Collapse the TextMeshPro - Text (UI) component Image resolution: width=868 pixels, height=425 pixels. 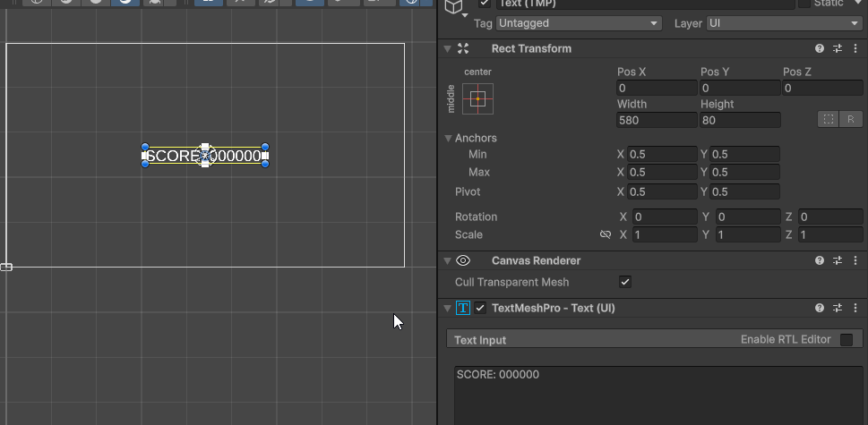(x=447, y=308)
